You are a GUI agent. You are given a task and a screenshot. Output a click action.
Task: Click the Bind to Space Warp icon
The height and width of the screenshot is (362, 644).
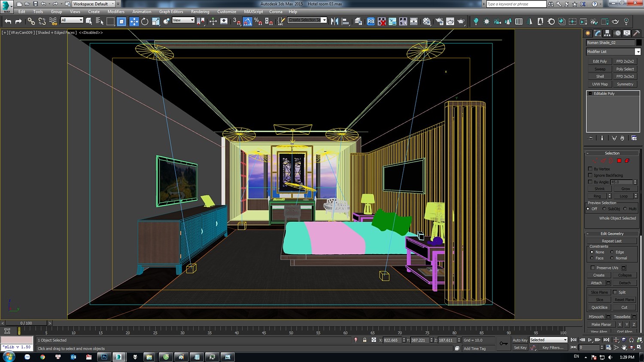point(53,21)
